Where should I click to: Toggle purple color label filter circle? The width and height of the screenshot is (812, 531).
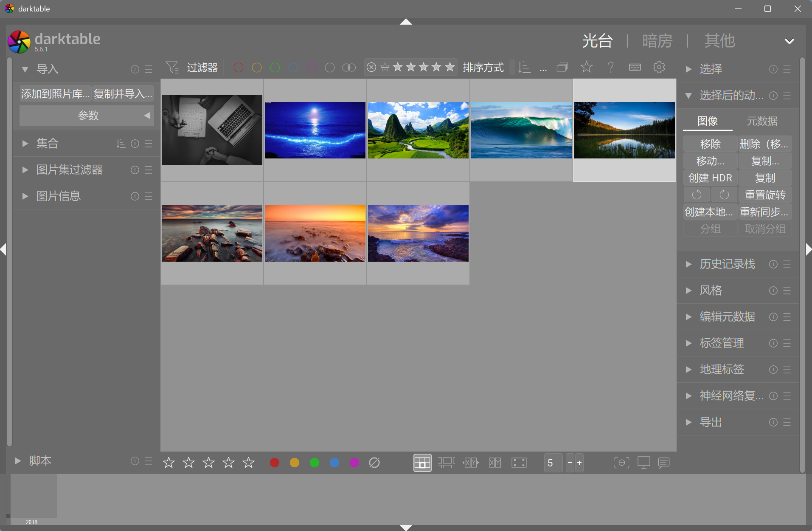click(312, 67)
